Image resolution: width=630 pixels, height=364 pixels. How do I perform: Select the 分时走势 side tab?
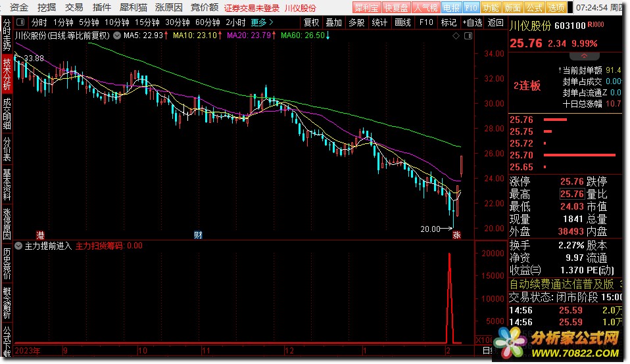point(7,35)
